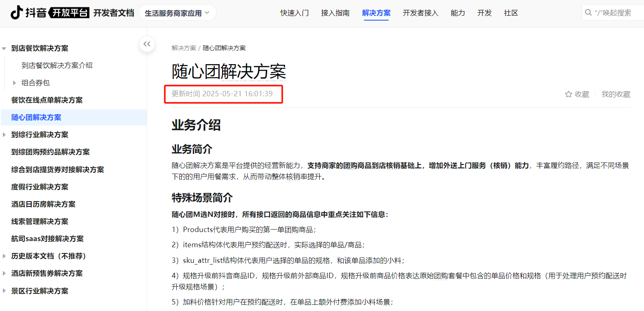The image size is (644, 311).
Task: Collapse the 到店餐饮解决方案 tree node
Action: coord(4,49)
